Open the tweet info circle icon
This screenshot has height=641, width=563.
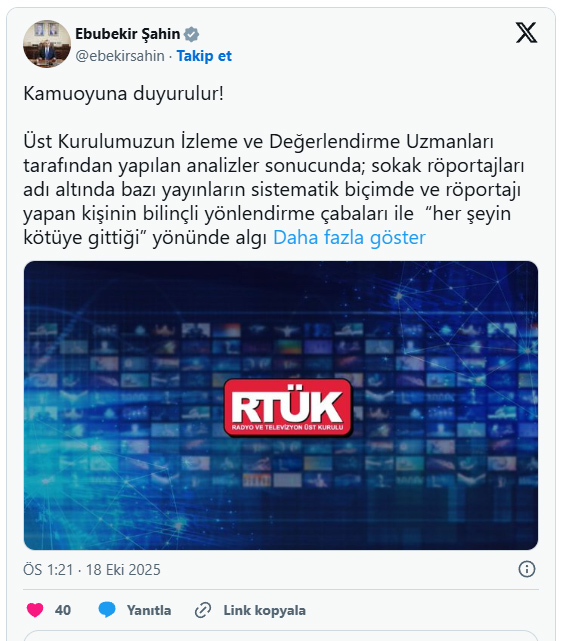[x=527, y=569]
